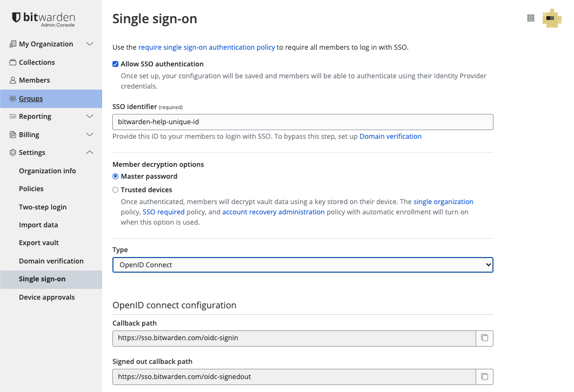This screenshot has width=574, height=392.
Task: Click the Groups people icon
Action: click(x=13, y=98)
